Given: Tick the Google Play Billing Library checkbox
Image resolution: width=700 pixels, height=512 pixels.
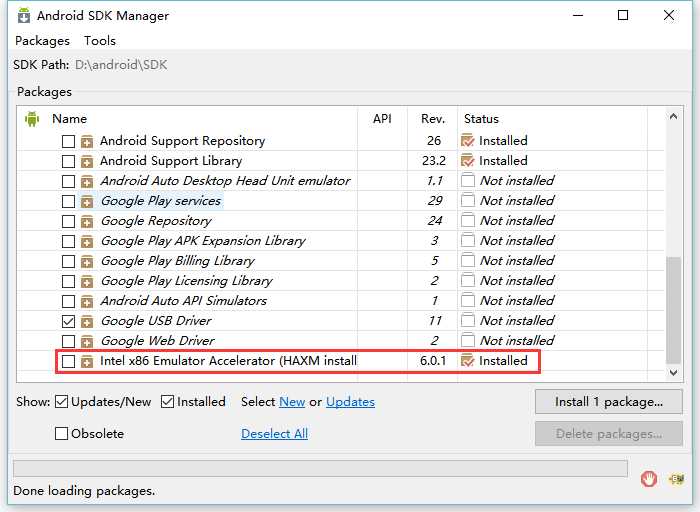Looking at the screenshot, I should 68,262.
